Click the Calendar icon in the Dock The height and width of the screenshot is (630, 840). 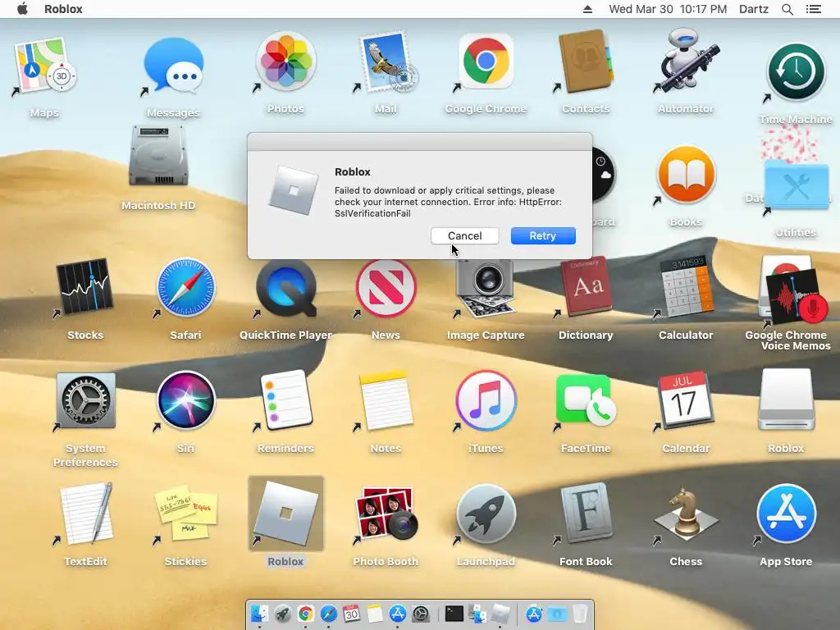point(351,614)
